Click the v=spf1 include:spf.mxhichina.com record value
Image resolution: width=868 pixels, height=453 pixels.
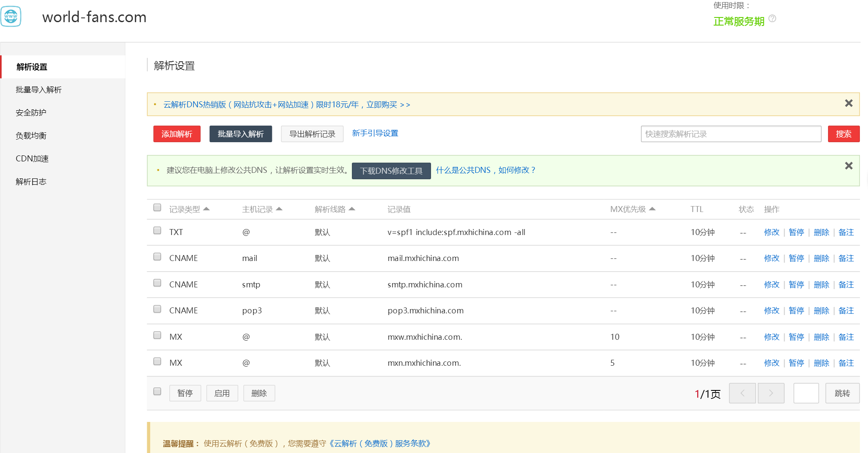[456, 232]
